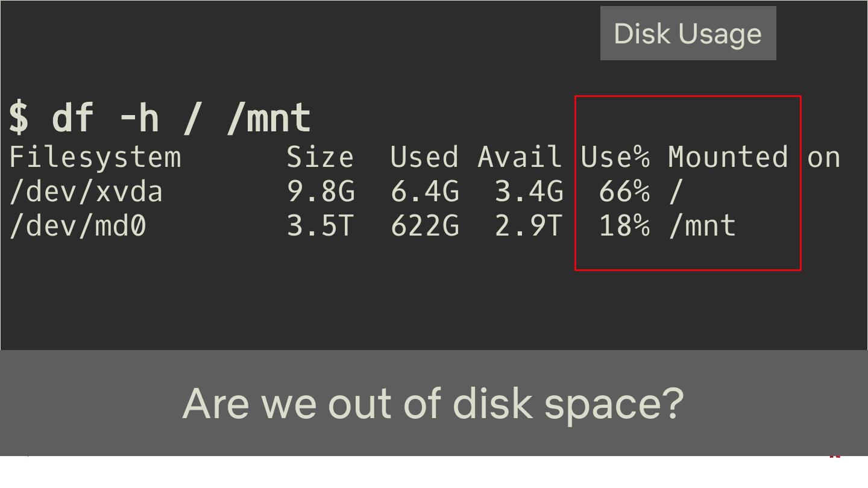The height and width of the screenshot is (488, 868).
Task: Click the 2.9T available value
Action: (529, 227)
